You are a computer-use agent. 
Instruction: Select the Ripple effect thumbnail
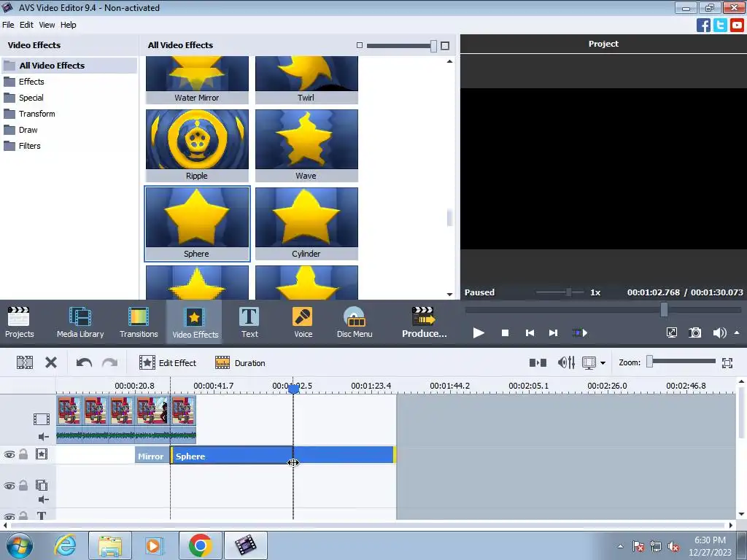[197, 145]
